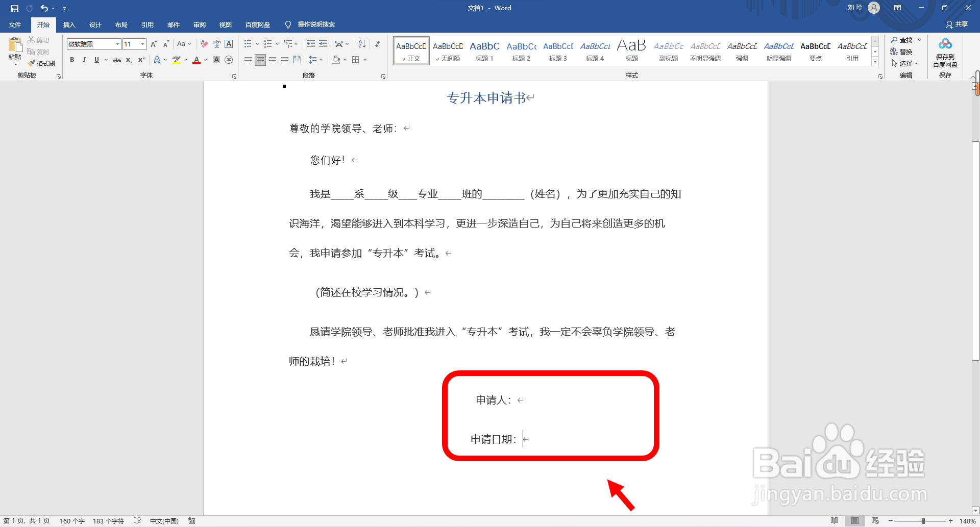Open the File (文件) tab
980x527 pixels.
point(15,24)
